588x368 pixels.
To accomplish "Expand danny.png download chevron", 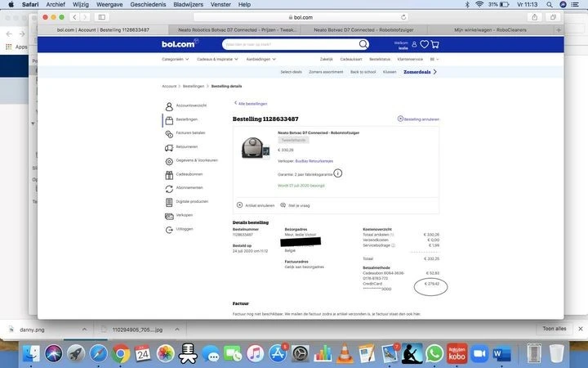I will point(84,330).
